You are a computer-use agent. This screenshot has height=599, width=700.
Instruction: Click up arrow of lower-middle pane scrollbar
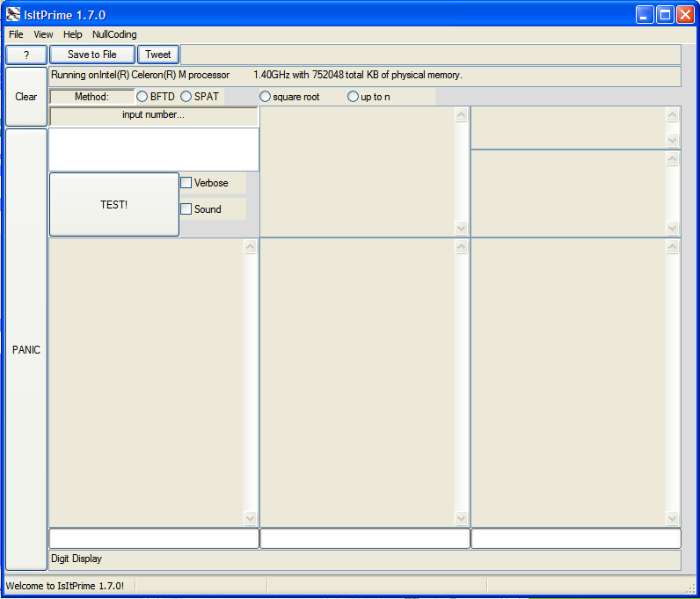pyautogui.click(x=461, y=246)
